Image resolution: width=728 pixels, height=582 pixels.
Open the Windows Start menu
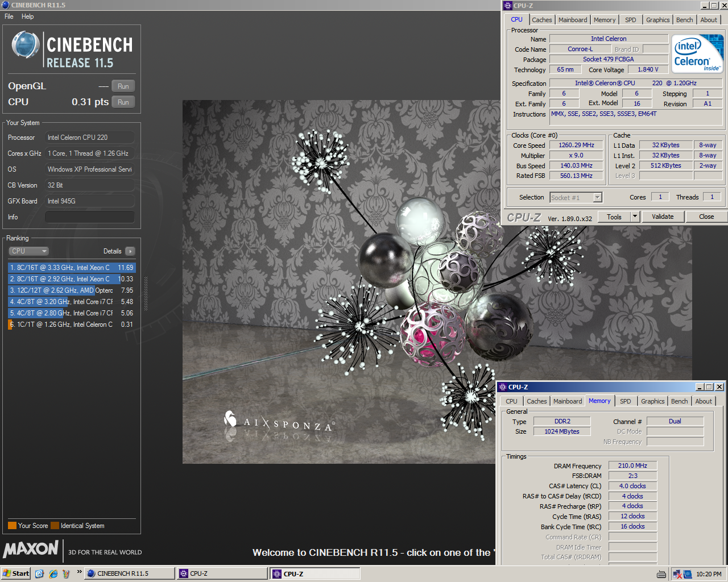click(x=16, y=573)
